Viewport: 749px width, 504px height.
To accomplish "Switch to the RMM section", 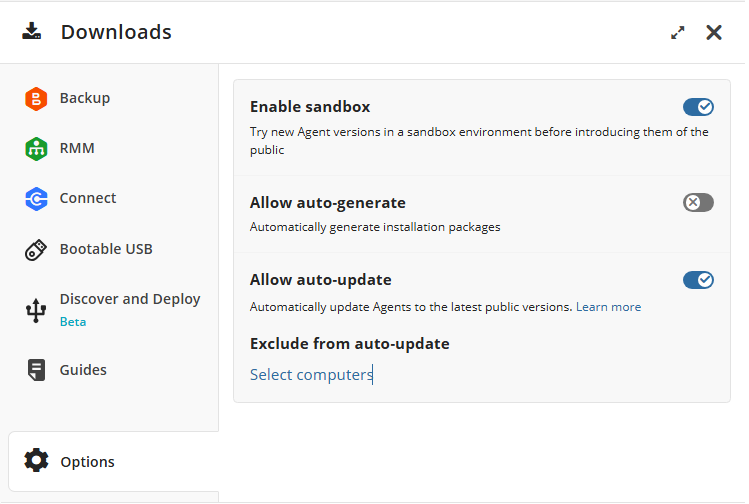I will pos(77,148).
